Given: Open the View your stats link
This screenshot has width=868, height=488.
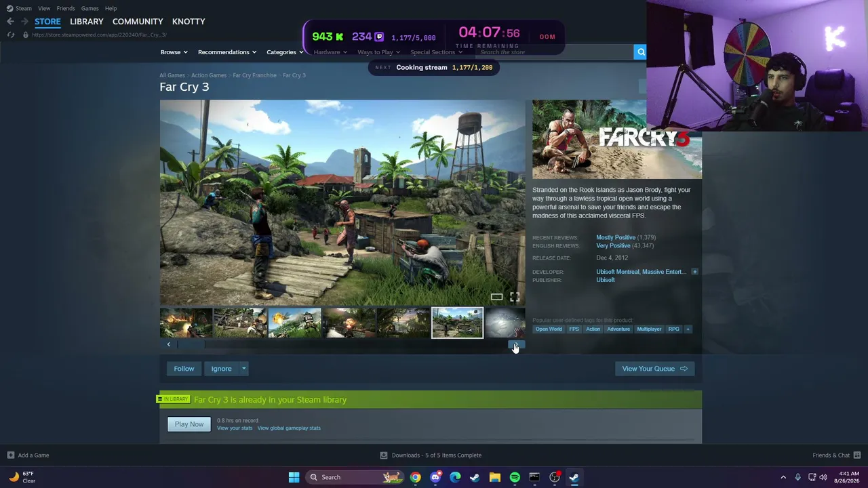Looking at the screenshot, I should (235, 428).
